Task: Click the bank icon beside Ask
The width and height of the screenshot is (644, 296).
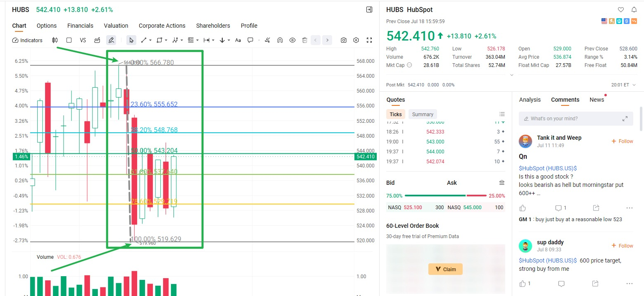Action: 502,183
